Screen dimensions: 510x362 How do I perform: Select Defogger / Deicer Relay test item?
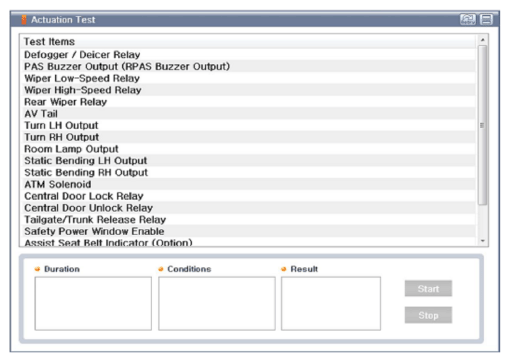coord(248,55)
